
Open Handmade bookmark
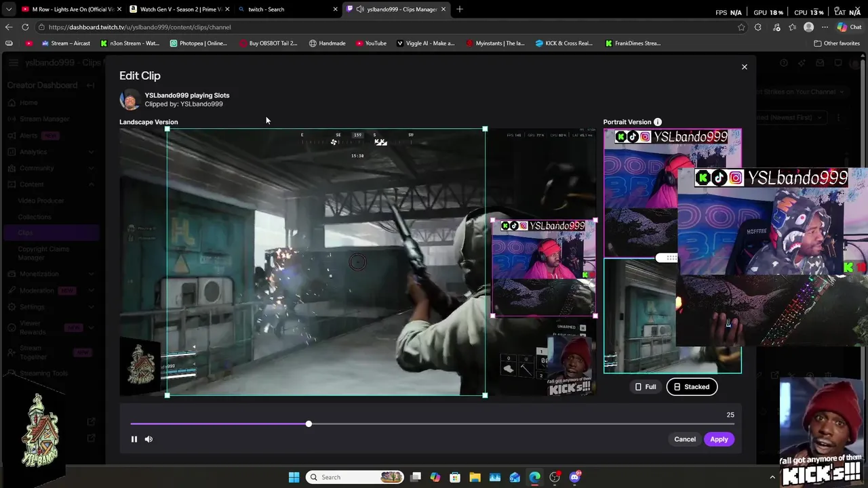click(x=328, y=43)
